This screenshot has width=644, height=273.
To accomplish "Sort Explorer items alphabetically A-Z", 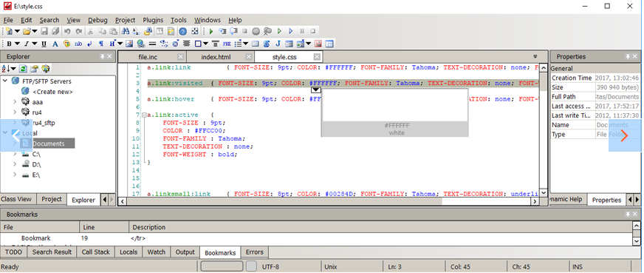I will pos(7,69).
